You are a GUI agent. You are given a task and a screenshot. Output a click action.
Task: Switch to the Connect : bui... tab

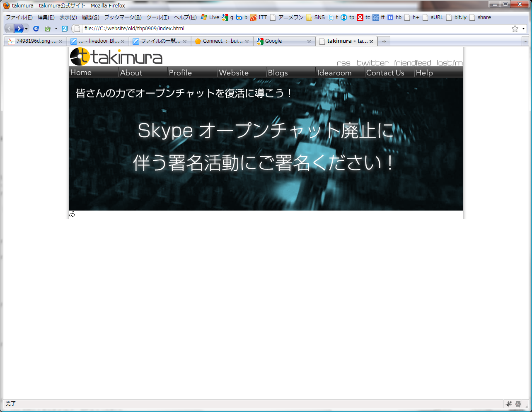pyautogui.click(x=222, y=41)
